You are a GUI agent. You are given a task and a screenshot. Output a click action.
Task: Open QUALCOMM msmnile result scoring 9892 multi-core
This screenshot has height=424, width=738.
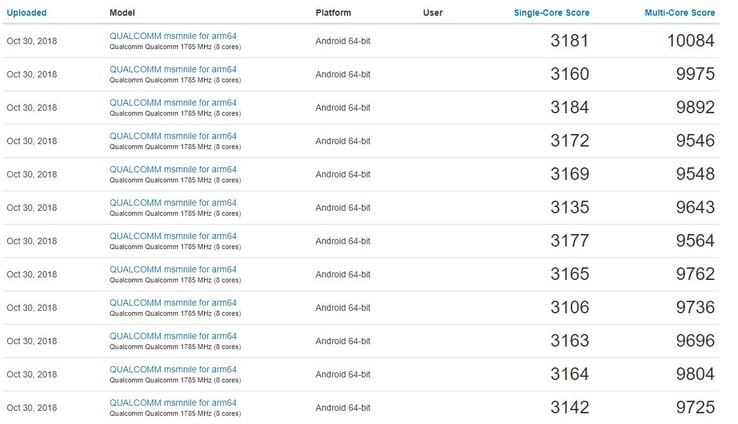pyautogui.click(x=173, y=103)
